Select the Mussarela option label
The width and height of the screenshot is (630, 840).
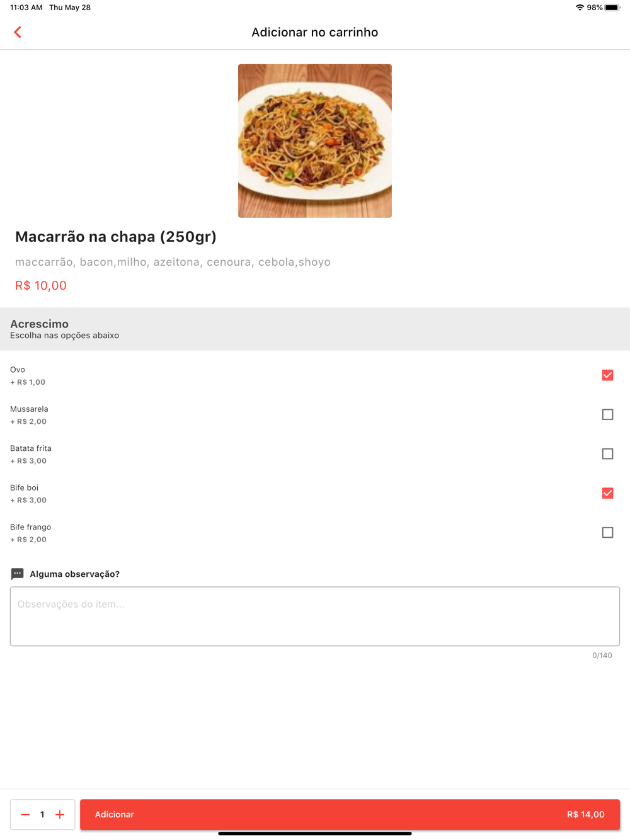(x=29, y=409)
